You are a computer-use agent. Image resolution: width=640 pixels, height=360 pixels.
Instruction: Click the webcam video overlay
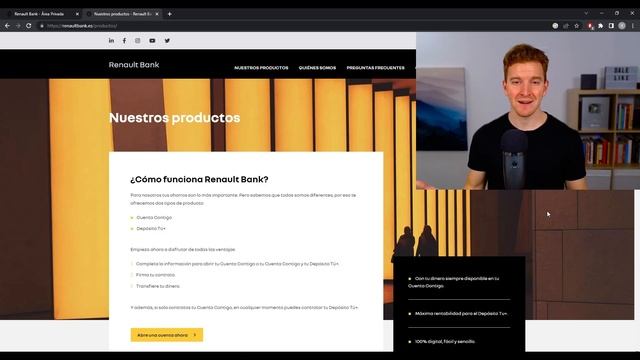pos(528,111)
